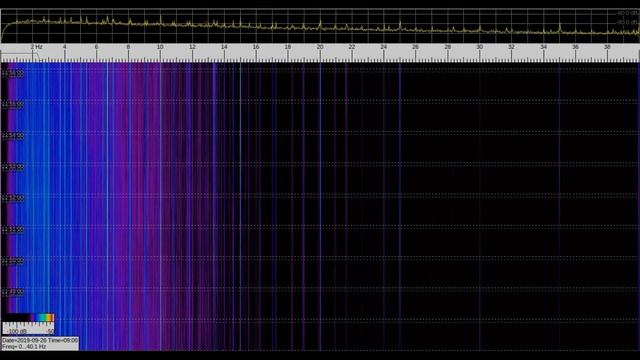
Task: Click the 10 Hz peak in spectrum graph
Action: point(160,20)
